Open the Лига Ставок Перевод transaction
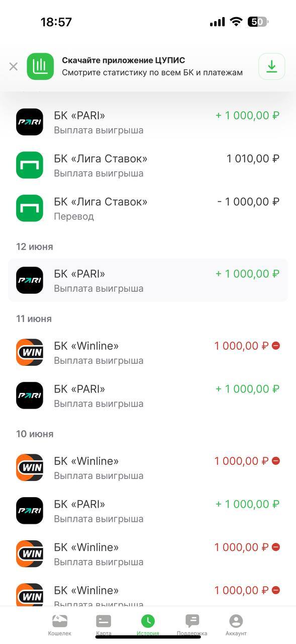The height and width of the screenshot is (644, 296). (148, 209)
